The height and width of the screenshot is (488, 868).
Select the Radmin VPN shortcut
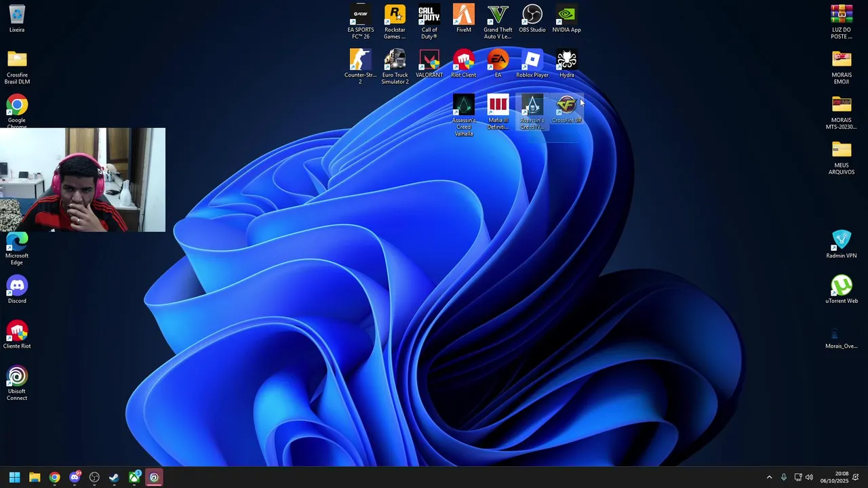842,245
